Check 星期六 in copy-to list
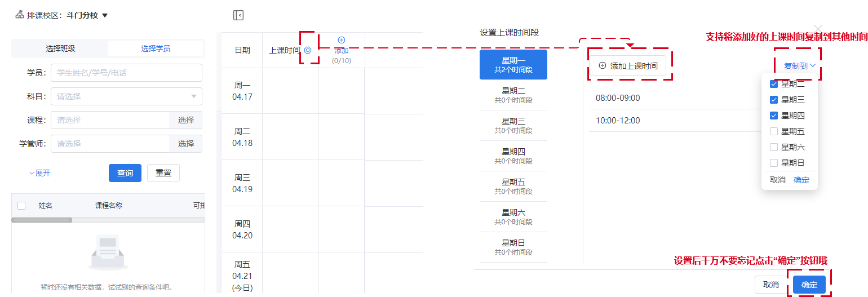Viewport: 868px width, 297px height. click(774, 147)
